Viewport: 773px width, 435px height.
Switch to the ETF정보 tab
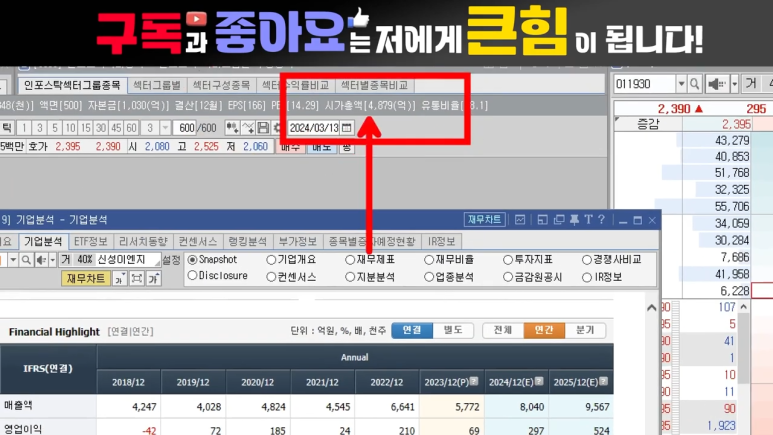point(91,241)
